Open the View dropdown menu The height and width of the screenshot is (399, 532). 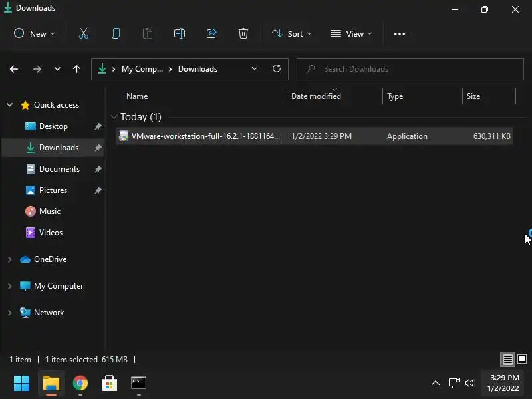click(x=351, y=34)
